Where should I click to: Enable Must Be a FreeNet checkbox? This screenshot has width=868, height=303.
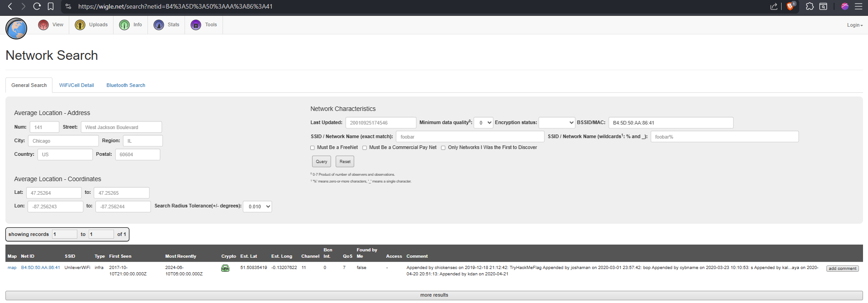pyautogui.click(x=313, y=148)
